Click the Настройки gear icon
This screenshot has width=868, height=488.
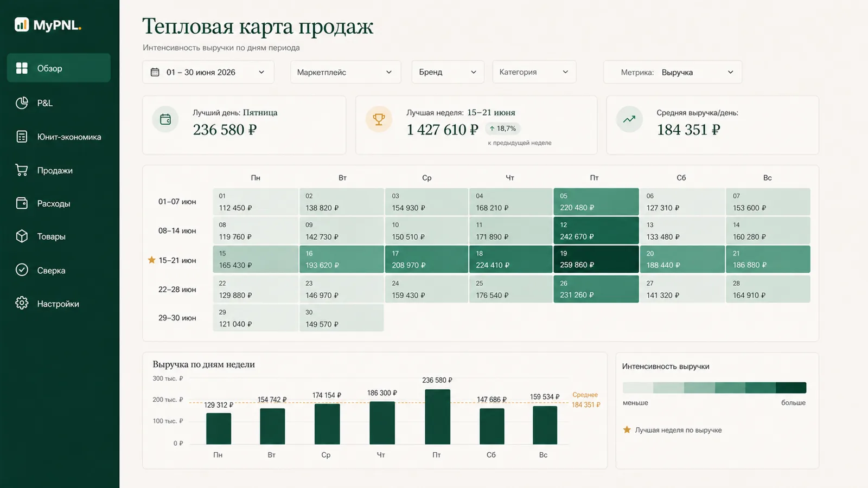22,303
